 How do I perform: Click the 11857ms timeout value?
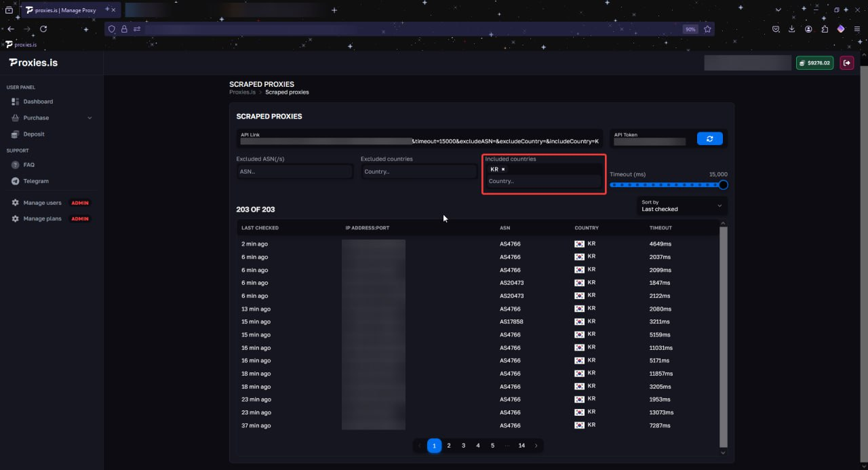pos(661,374)
